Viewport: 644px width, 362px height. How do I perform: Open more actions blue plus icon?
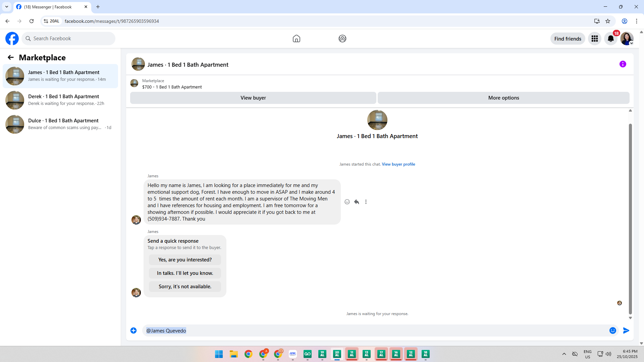pyautogui.click(x=133, y=330)
